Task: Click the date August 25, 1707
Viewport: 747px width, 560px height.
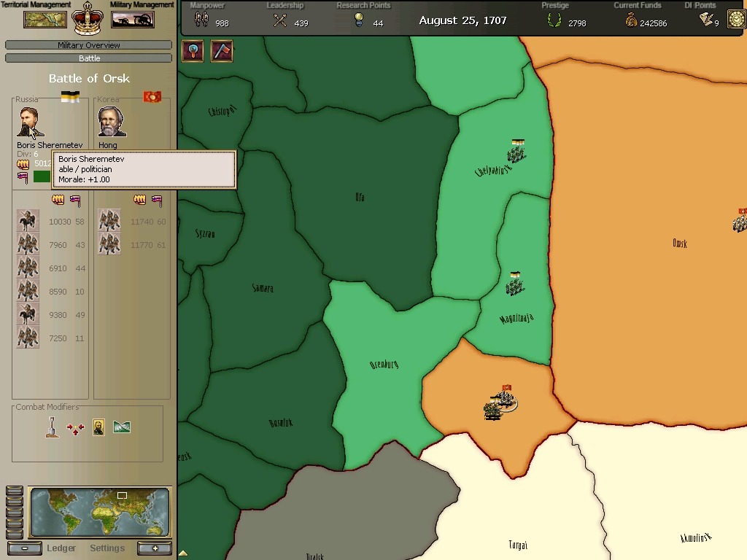Action: tap(462, 20)
